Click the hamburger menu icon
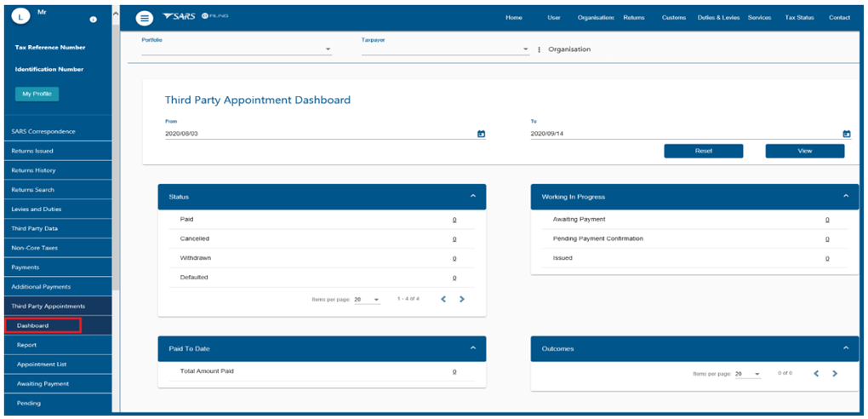This screenshot has width=868, height=419. [146, 18]
